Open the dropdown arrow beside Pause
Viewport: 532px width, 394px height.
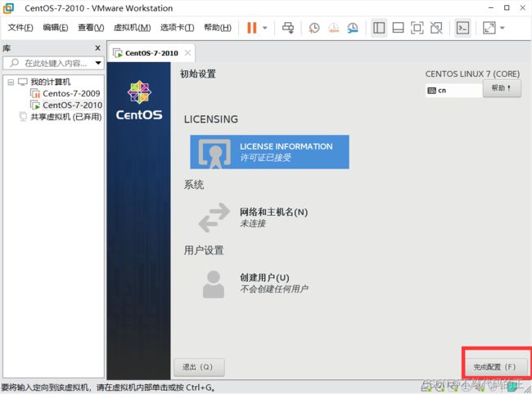(x=265, y=28)
